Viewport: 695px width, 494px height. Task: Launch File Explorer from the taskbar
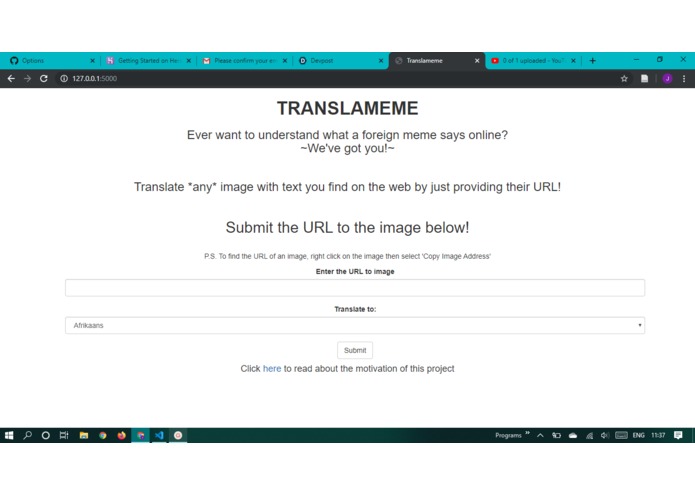83,436
